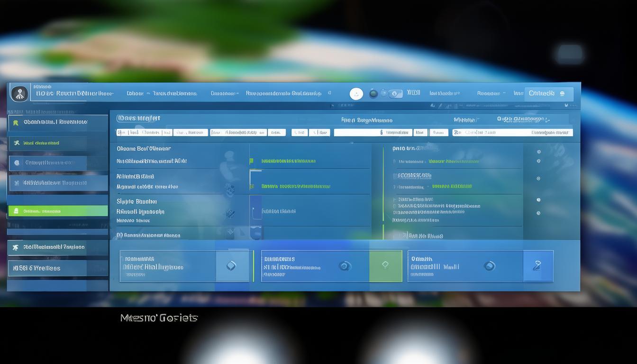Select the last item in the left sidebar
Image resolution: width=637 pixels, height=364 pixels.
click(x=57, y=268)
